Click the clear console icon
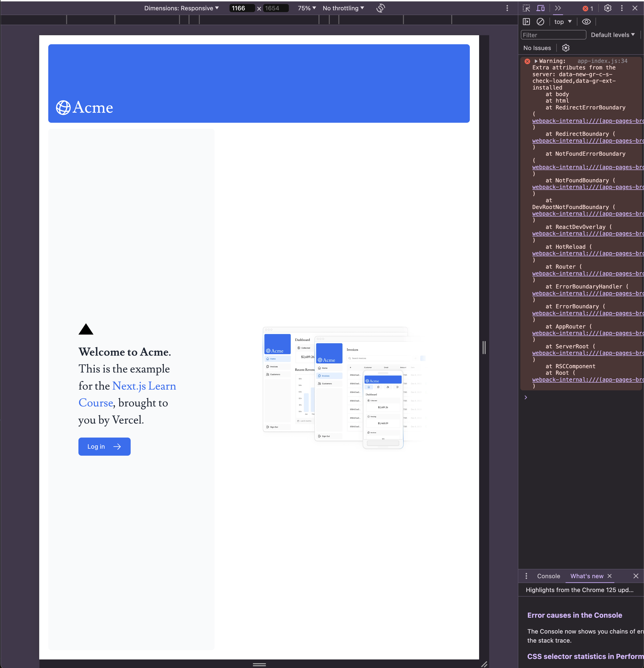This screenshot has width=644, height=668. tap(540, 22)
